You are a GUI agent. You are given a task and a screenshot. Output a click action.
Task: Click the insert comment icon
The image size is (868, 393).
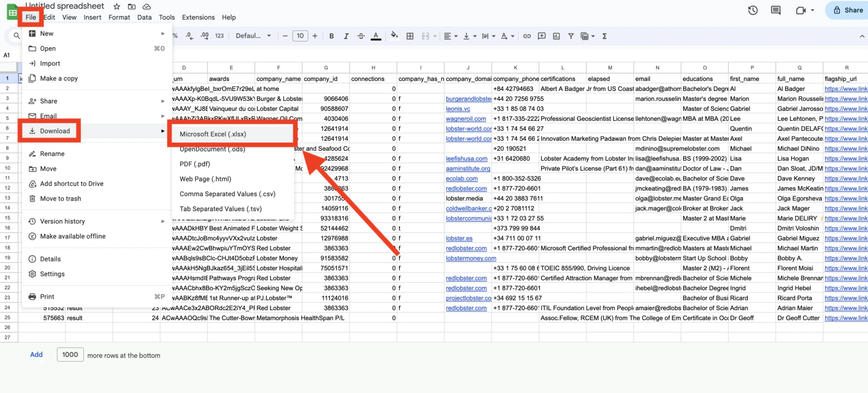click(x=541, y=36)
